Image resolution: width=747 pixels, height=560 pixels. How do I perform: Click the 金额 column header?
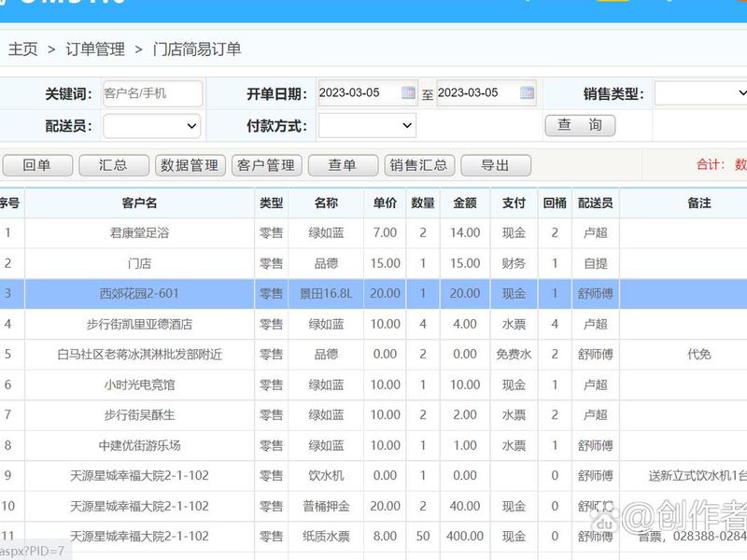(465, 203)
